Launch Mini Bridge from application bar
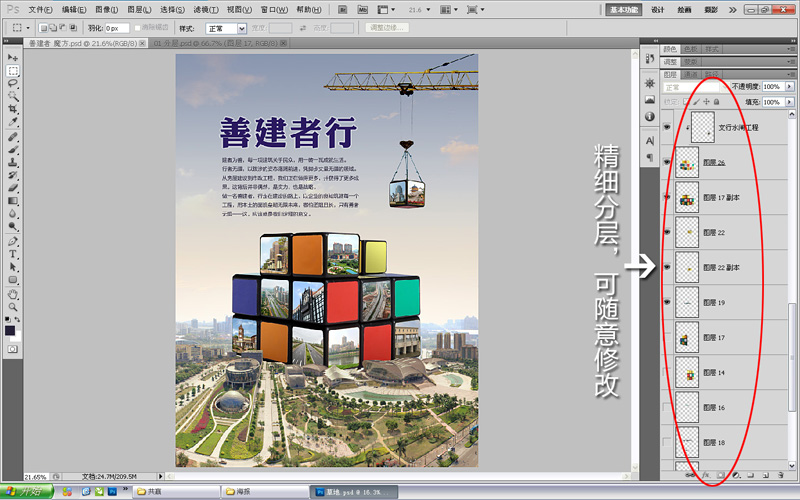This screenshot has height=500, width=800. point(362,10)
